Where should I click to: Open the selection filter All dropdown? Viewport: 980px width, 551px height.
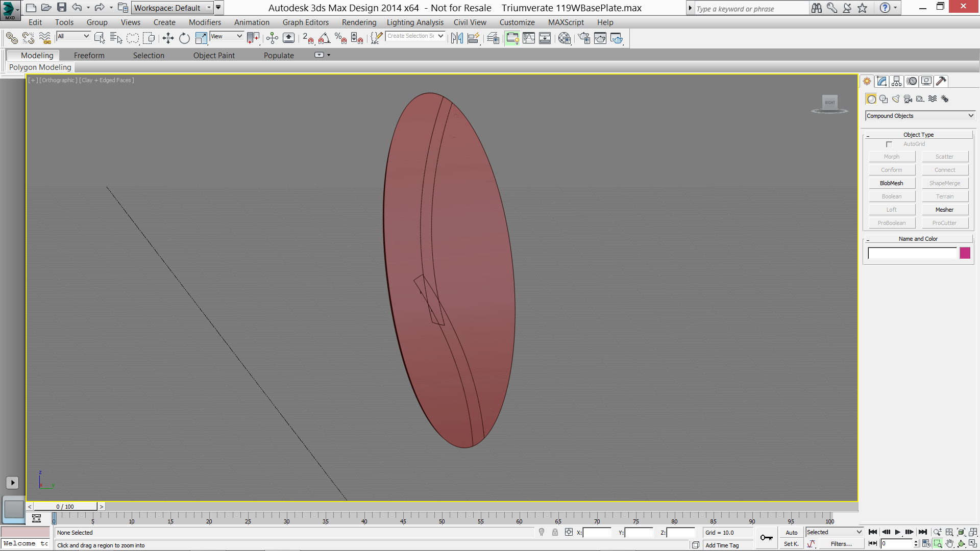coord(73,36)
